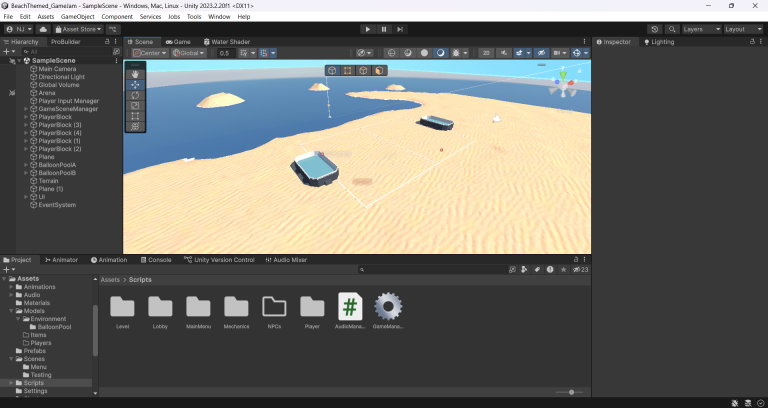This screenshot has width=768, height=408.
Task: Collapse the Models folder in Project tree
Action: coord(11,311)
